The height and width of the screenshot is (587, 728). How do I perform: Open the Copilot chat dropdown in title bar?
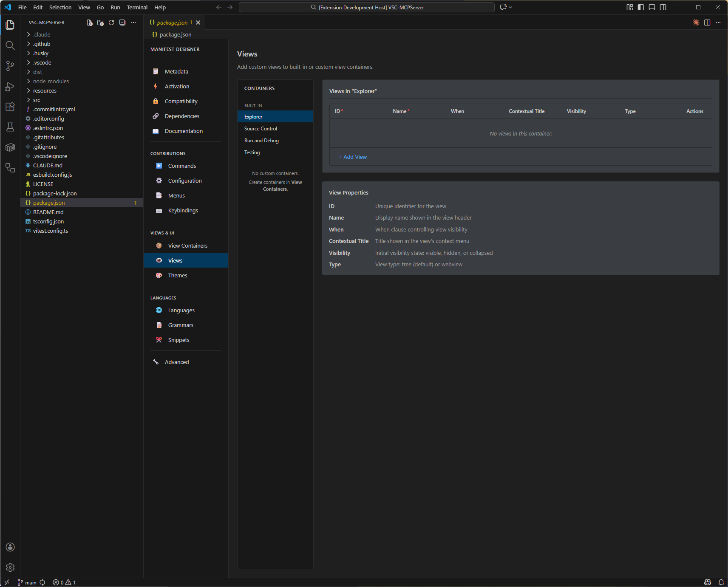(510, 7)
